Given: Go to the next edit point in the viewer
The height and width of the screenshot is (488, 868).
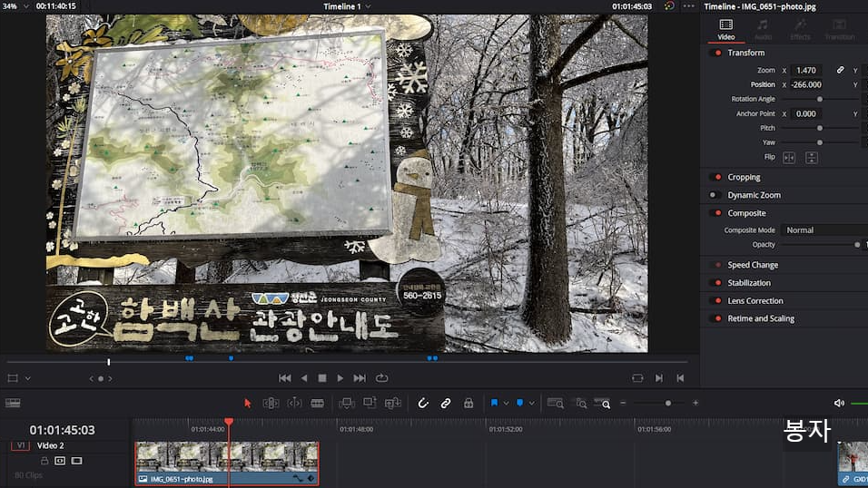Looking at the screenshot, I should 659,378.
